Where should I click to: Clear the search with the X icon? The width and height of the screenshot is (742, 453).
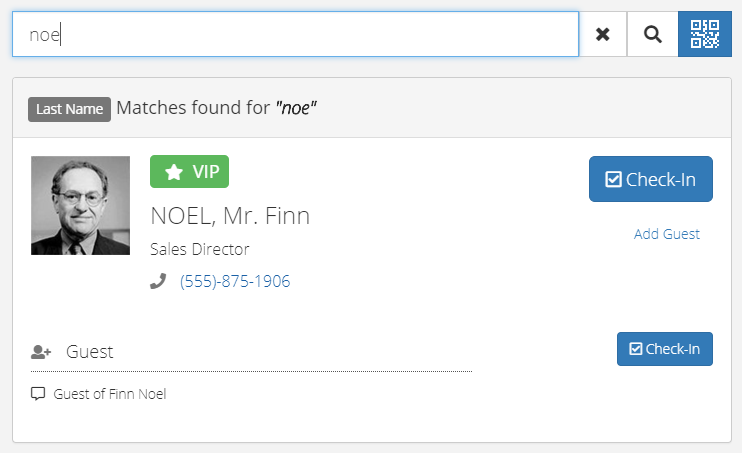pyautogui.click(x=603, y=34)
